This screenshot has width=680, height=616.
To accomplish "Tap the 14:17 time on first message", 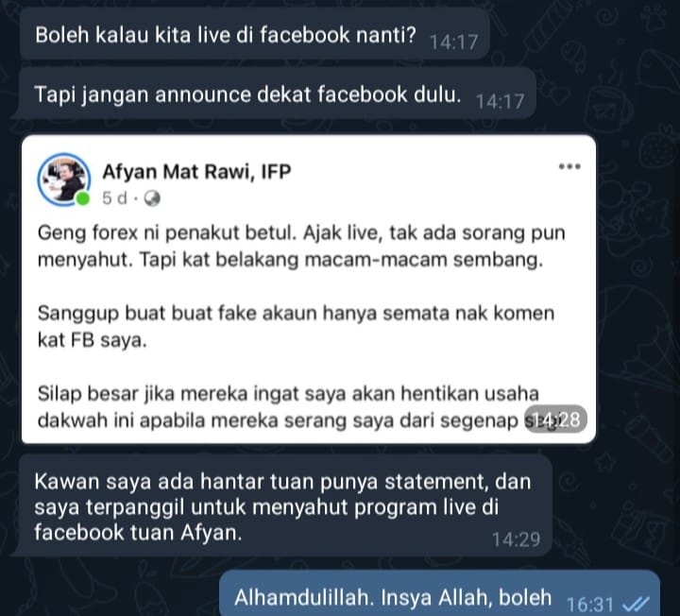I will (453, 43).
